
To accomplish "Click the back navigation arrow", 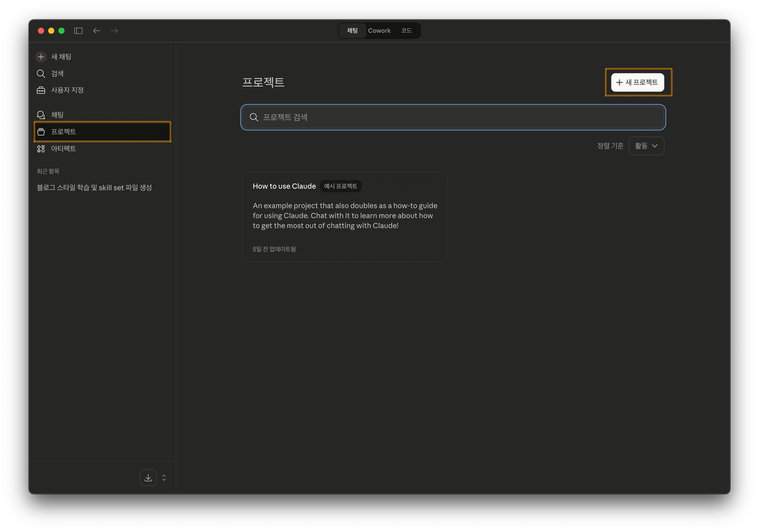I will point(97,31).
